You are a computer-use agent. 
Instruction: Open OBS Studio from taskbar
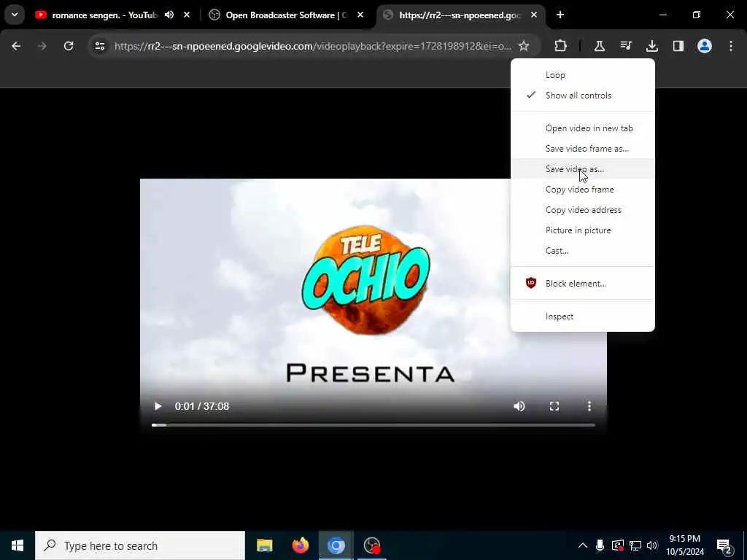[371, 545]
